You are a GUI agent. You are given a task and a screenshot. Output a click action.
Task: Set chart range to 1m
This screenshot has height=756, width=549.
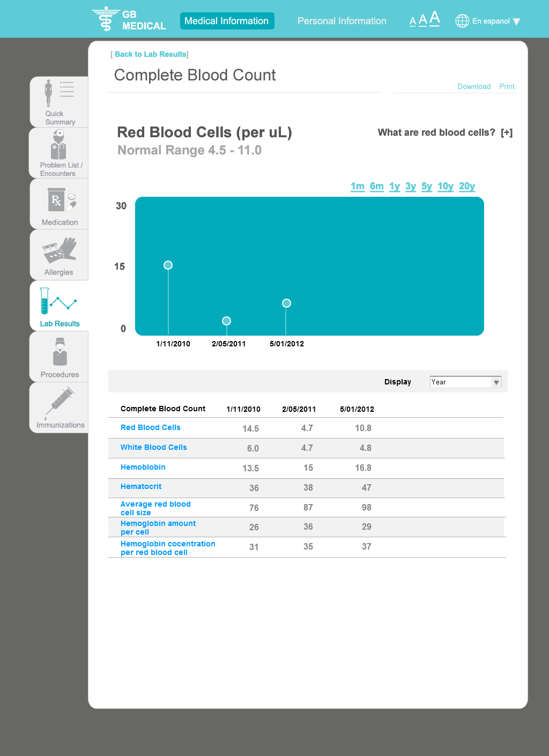click(358, 186)
